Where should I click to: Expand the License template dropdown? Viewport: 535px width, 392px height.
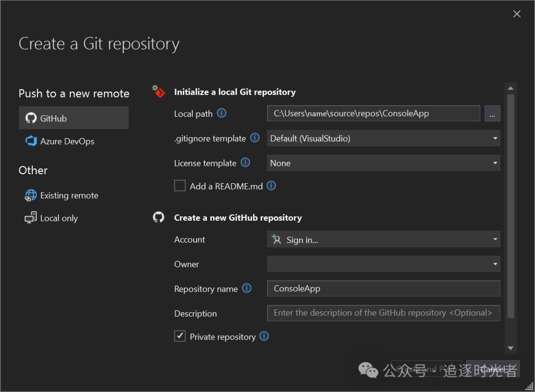click(x=383, y=163)
